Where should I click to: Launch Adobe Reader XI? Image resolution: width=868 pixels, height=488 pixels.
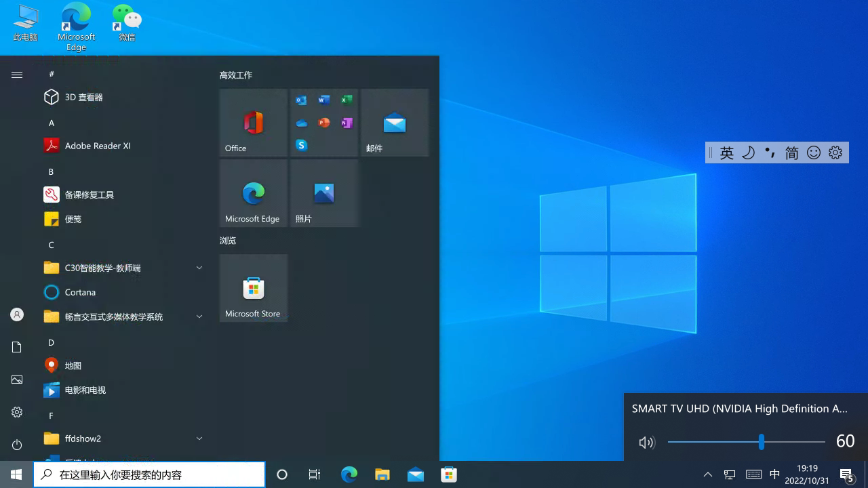coord(122,146)
